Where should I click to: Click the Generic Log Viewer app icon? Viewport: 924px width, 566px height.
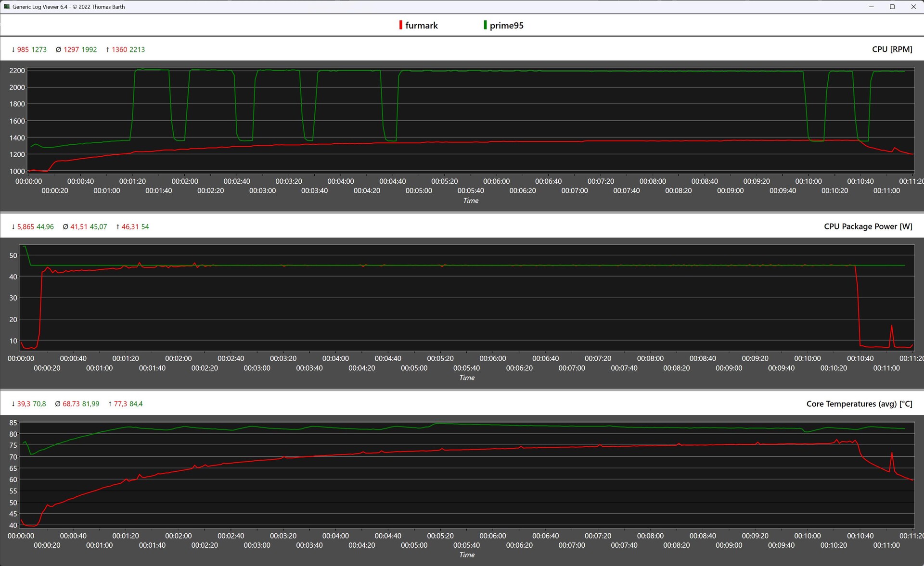tap(7, 7)
